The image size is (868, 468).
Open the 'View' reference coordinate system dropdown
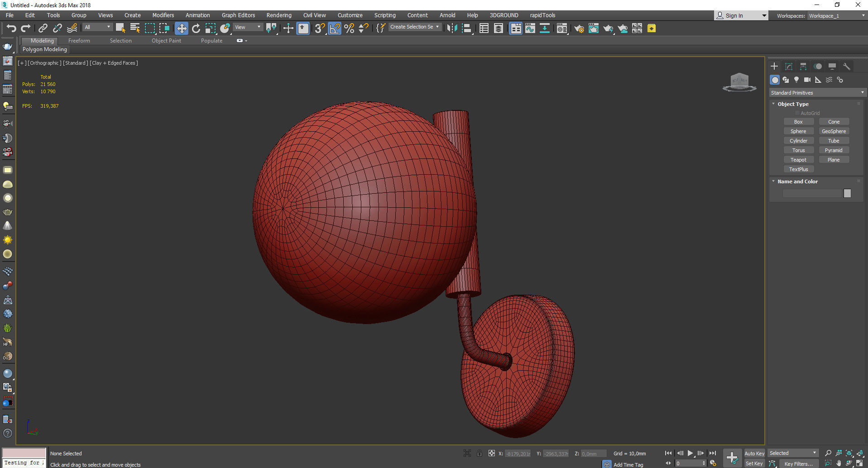247,27
